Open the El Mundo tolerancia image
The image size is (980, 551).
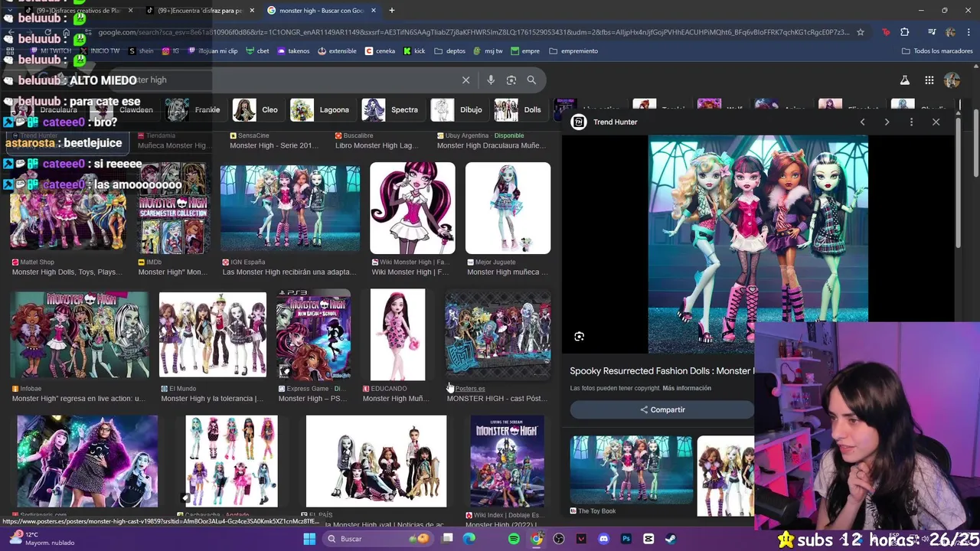(x=213, y=334)
